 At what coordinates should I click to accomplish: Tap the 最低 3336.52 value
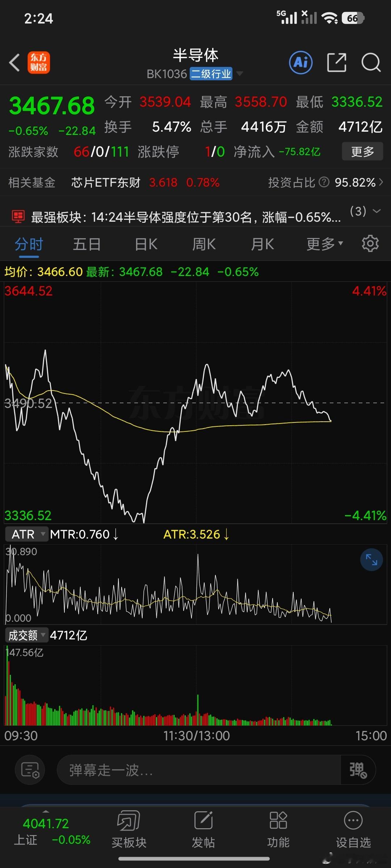[357, 102]
